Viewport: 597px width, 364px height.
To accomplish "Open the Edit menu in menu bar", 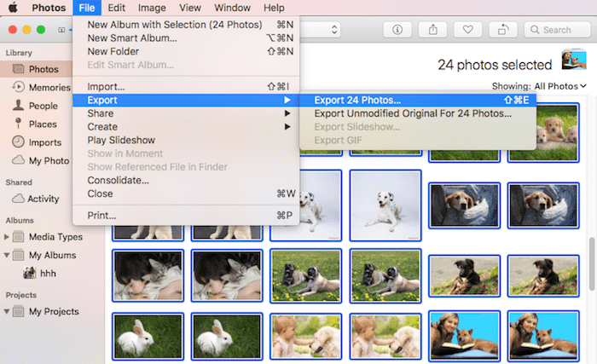I will point(117,8).
